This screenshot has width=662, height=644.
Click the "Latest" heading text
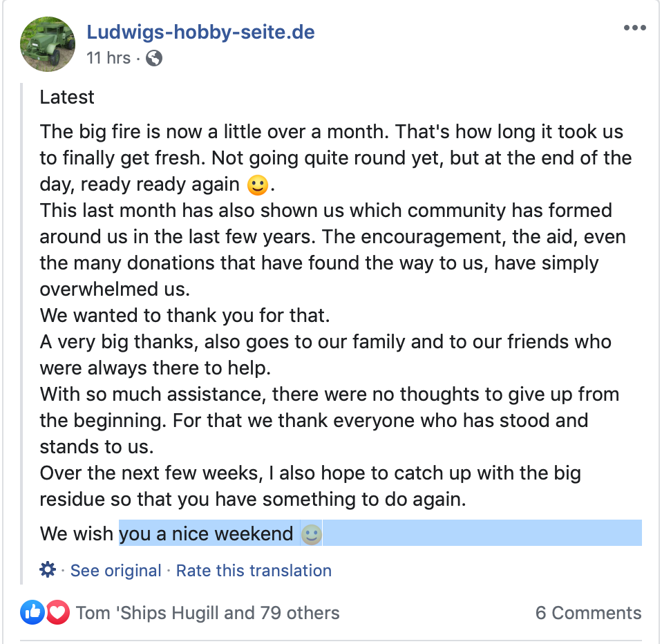point(67,97)
